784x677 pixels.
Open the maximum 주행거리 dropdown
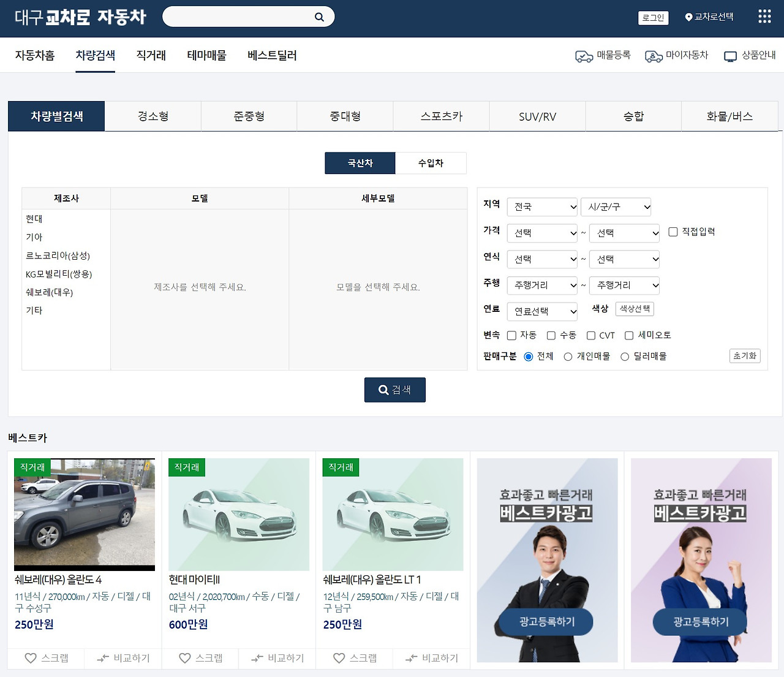coord(625,285)
